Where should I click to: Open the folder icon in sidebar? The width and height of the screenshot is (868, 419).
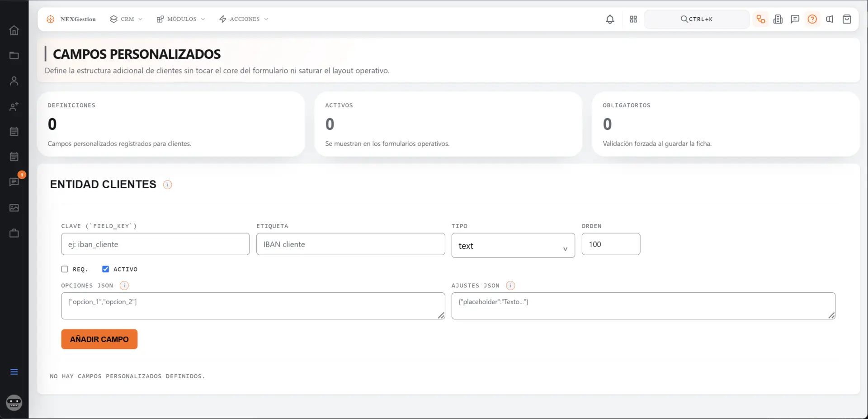pyautogui.click(x=14, y=56)
